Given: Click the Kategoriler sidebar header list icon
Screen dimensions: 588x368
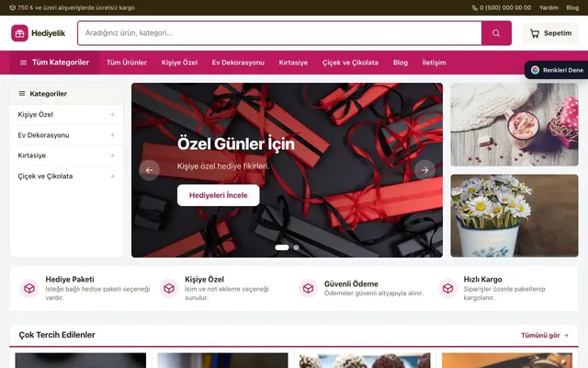Looking at the screenshot, I should (x=22, y=94).
